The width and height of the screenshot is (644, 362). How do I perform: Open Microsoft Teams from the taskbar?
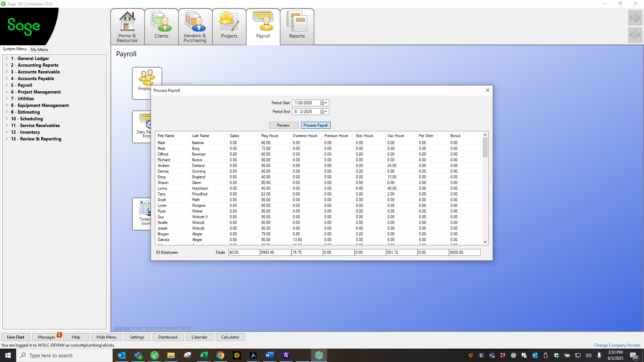tap(138, 355)
